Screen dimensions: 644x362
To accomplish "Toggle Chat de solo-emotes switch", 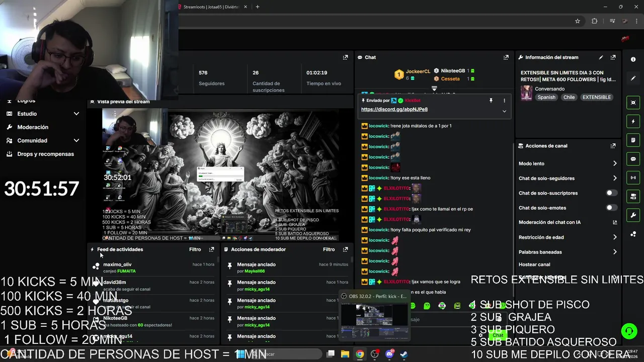I will (611, 208).
